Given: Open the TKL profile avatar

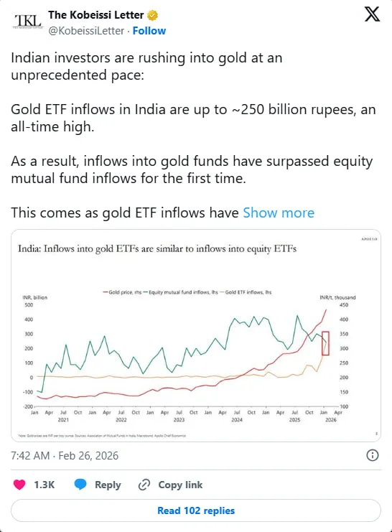Looking at the screenshot, I should tap(28, 21).
